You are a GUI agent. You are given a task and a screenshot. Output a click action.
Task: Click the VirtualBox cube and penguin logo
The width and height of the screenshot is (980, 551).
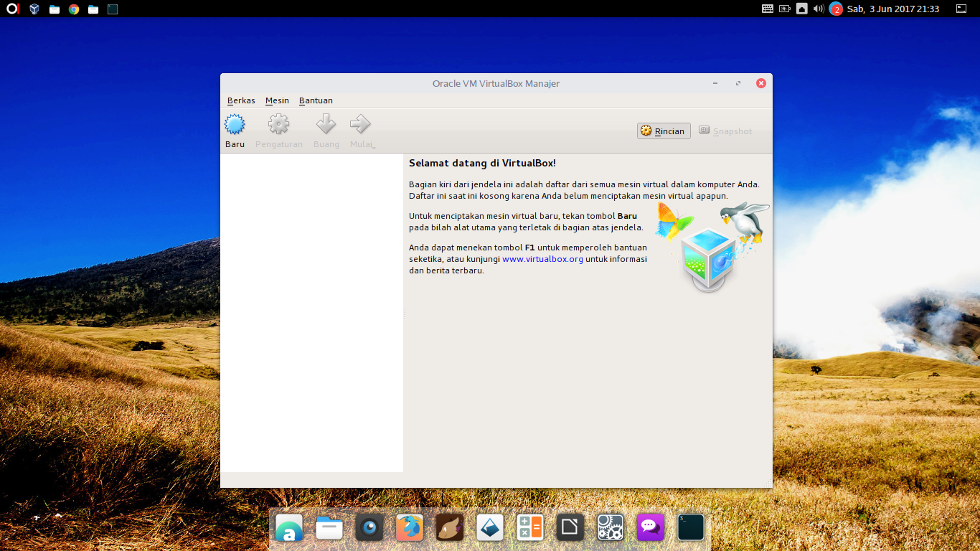pyautogui.click(x=711, y=245)
